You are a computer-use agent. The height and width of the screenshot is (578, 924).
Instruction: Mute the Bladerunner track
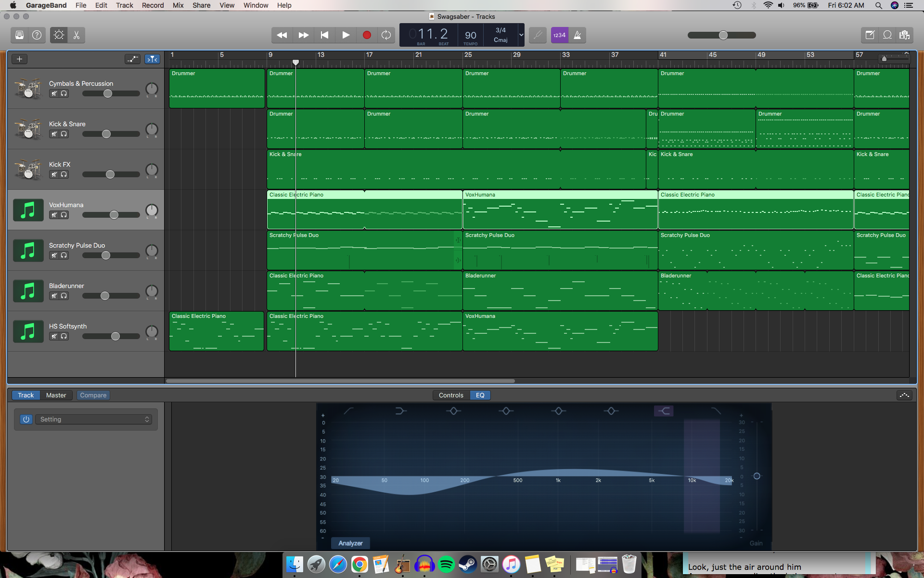point(54,296)
